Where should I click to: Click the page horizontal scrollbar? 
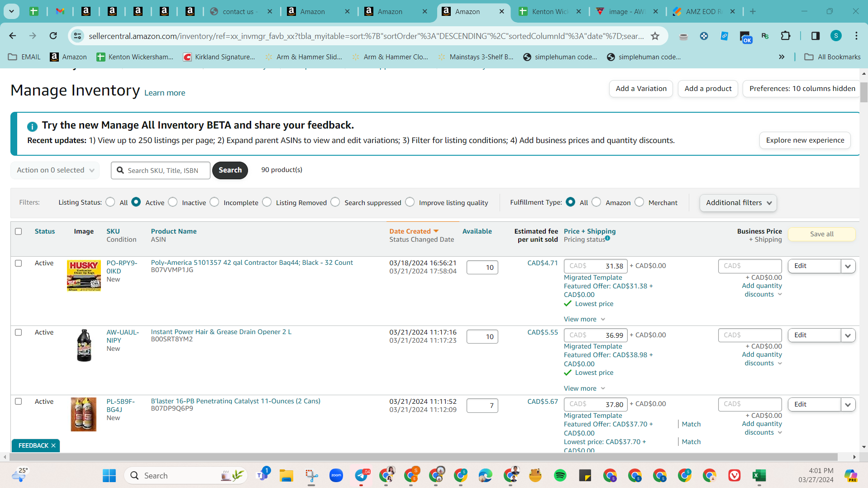[x=423, y=457]
